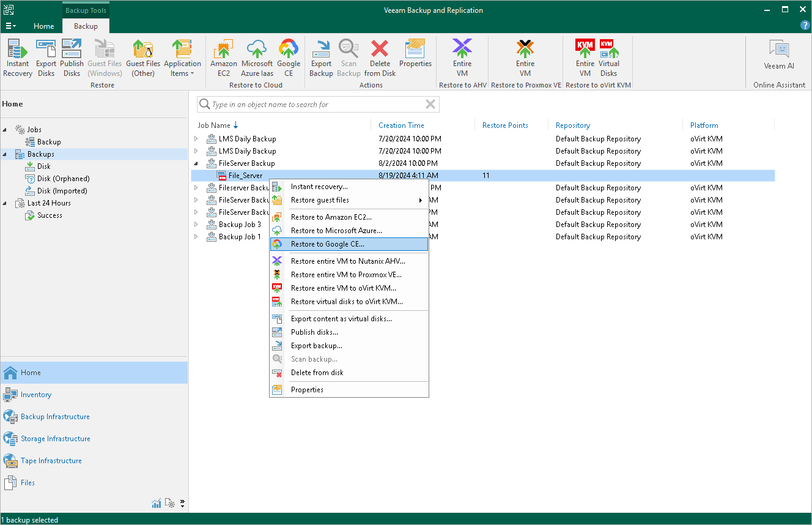This screenshot has width=812, height=525.
Task: Open the Inventory view
Action: point(94,395)
